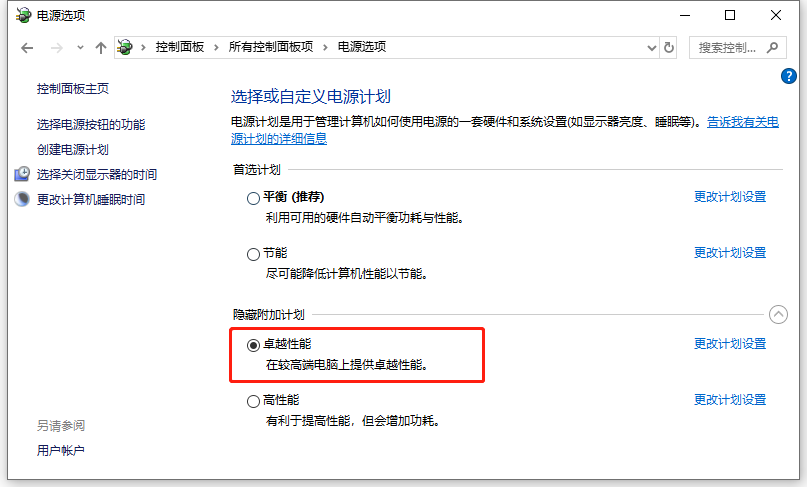Click description 利用可用的硬件自动平衡功耗与性能
The width and height of the screenshot is (807, 487).
tap(365, 218)
